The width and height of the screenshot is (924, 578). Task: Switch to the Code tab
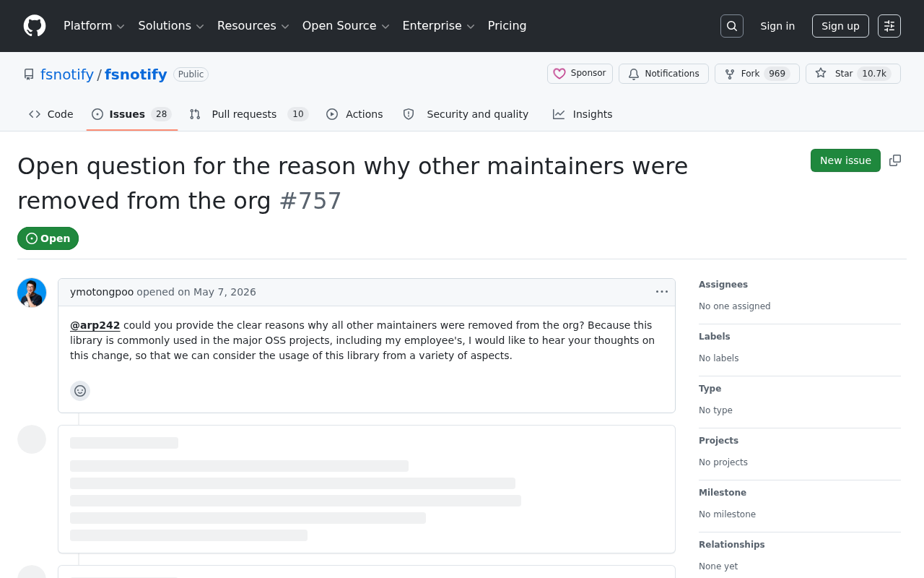tap(51, 114)
